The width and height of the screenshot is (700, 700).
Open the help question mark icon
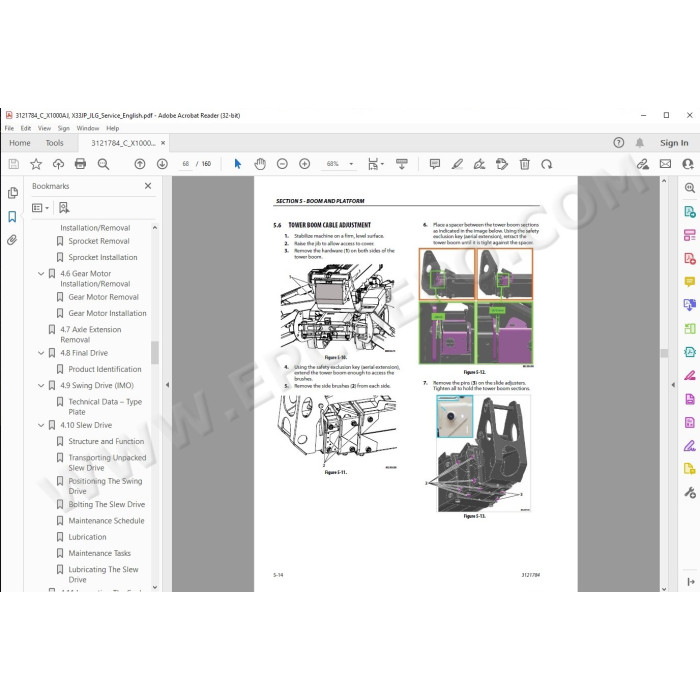tap(618, 143)
